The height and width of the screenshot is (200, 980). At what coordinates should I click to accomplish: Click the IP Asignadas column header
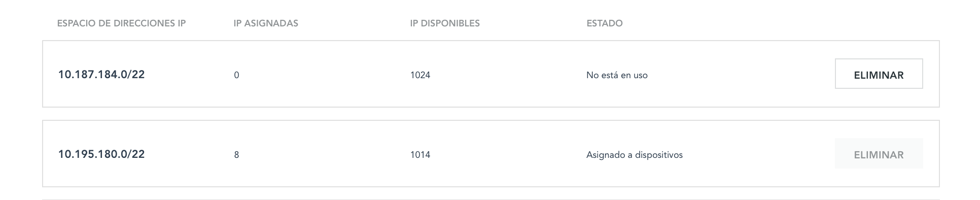point(266,23)
